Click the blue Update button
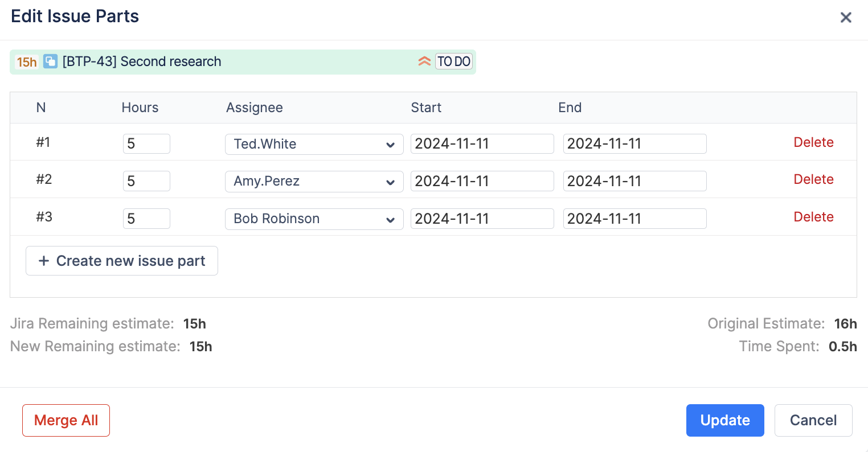Screen dimensions: 868x452 coord(724,421)
